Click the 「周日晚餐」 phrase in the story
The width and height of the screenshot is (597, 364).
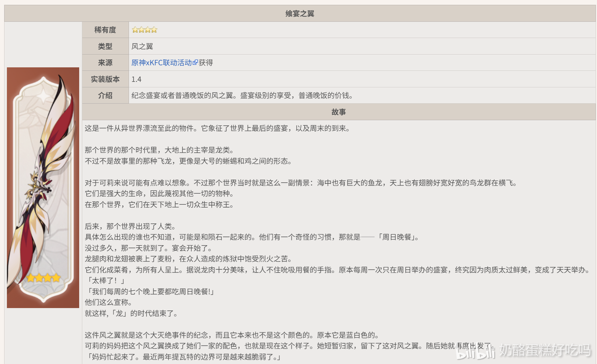tap(397, 237)
